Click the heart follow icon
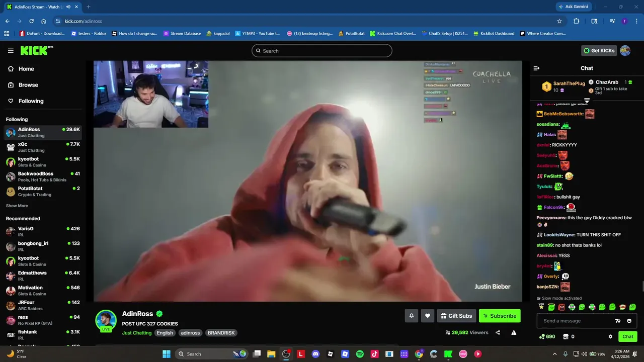 click(x=428, y=316)
